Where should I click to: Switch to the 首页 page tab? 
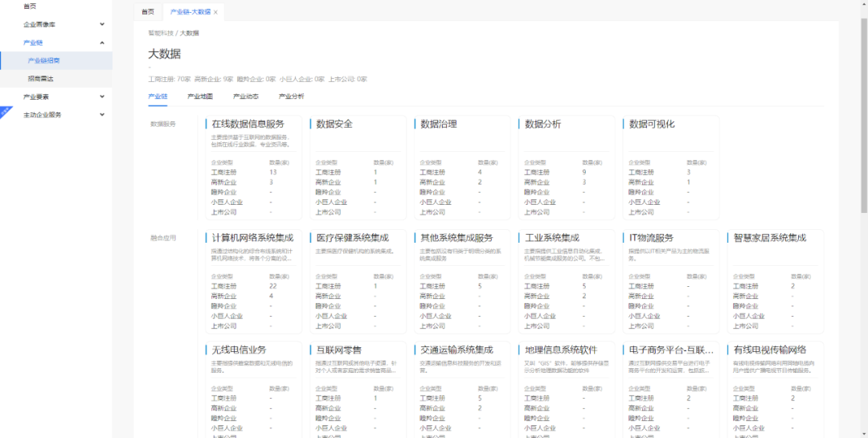click(147, 13)
